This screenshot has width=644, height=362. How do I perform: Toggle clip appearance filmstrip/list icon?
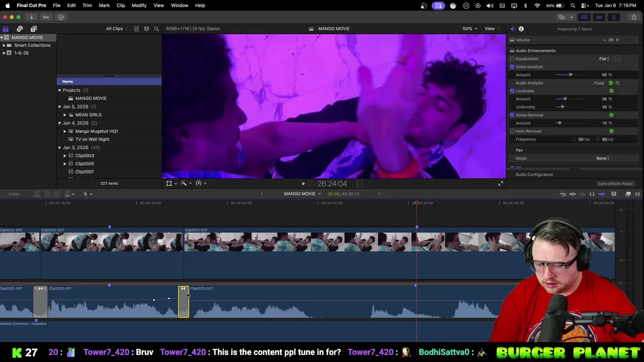tap(136, 29)
